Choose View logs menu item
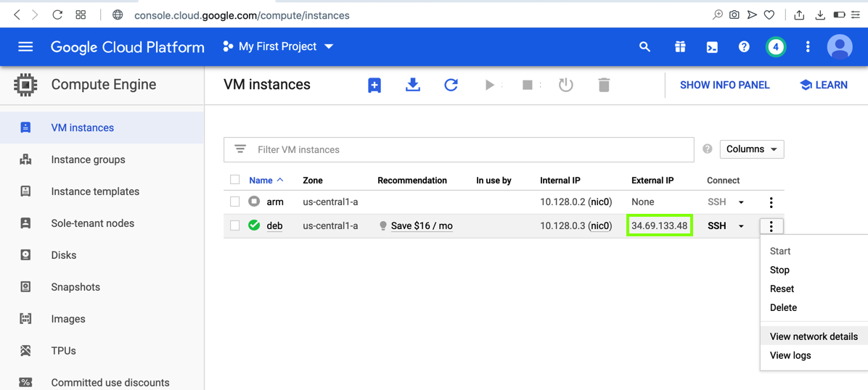This screenshot has width=868, height=390. pos(790,355)
